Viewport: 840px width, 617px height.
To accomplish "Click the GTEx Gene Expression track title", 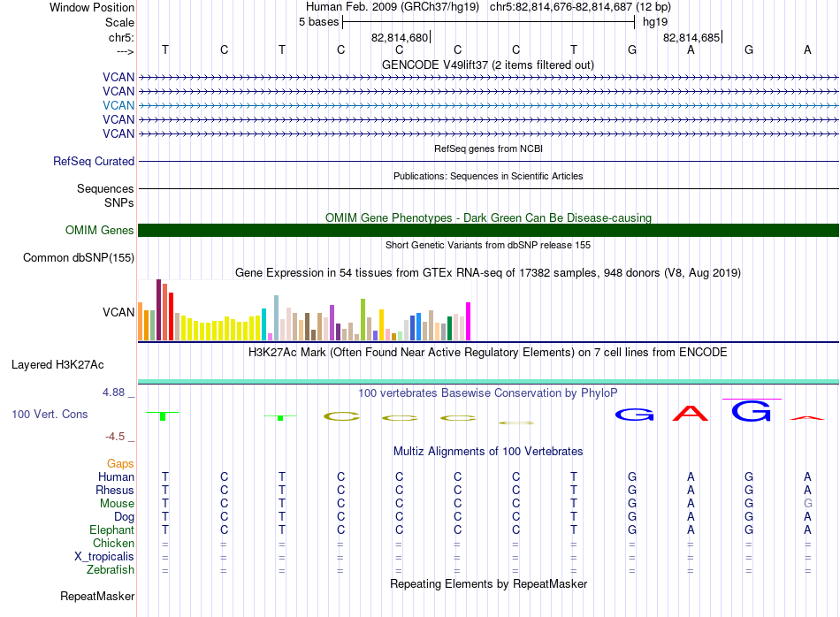I will click(x=488, y=272).
